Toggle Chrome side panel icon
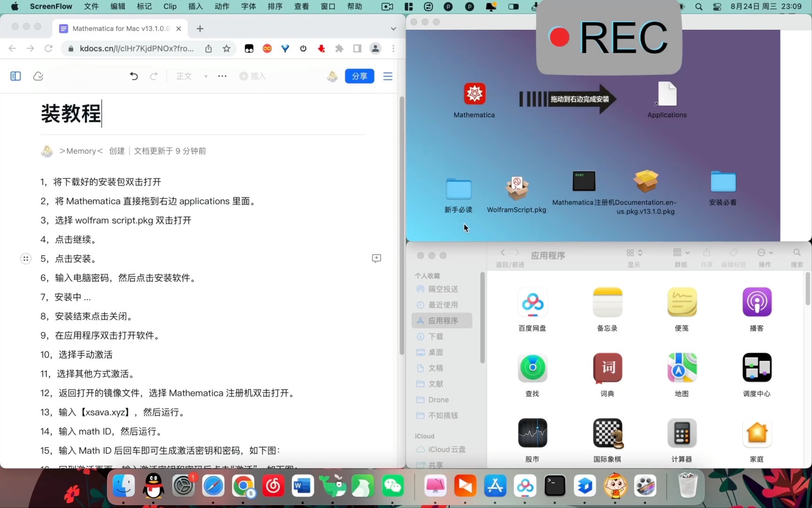 click(x=357, y=48)
